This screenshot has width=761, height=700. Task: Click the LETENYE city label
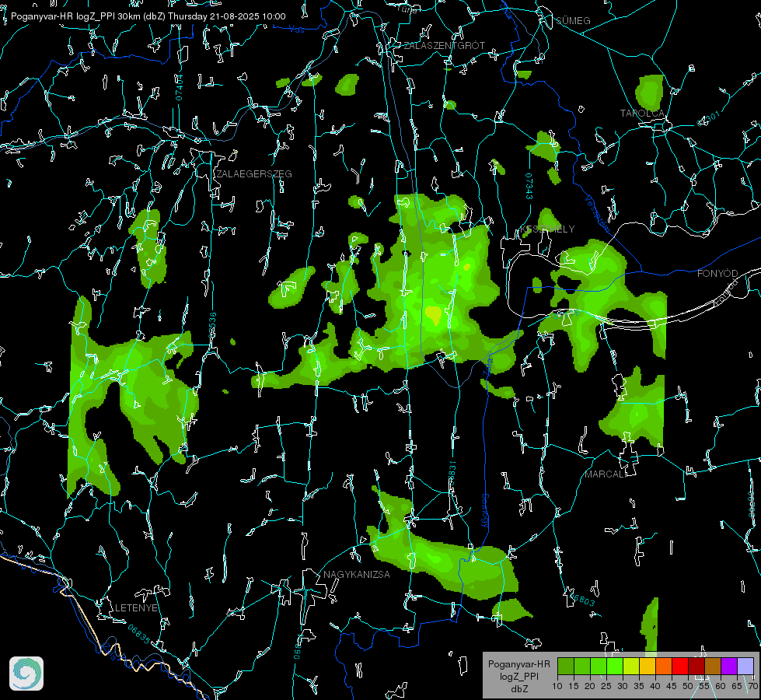pyautogui.click(x=136, y=607)
